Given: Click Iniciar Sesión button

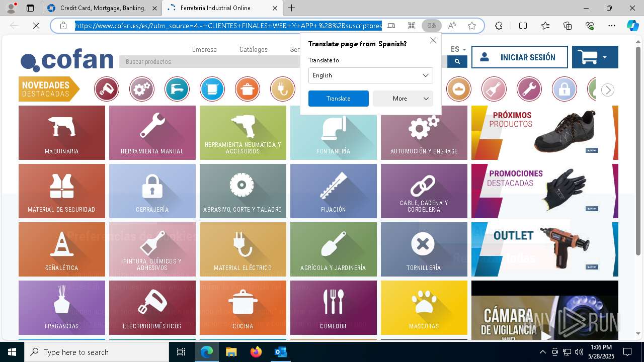Looking at the screenshot, I should [x=520, y=57].
